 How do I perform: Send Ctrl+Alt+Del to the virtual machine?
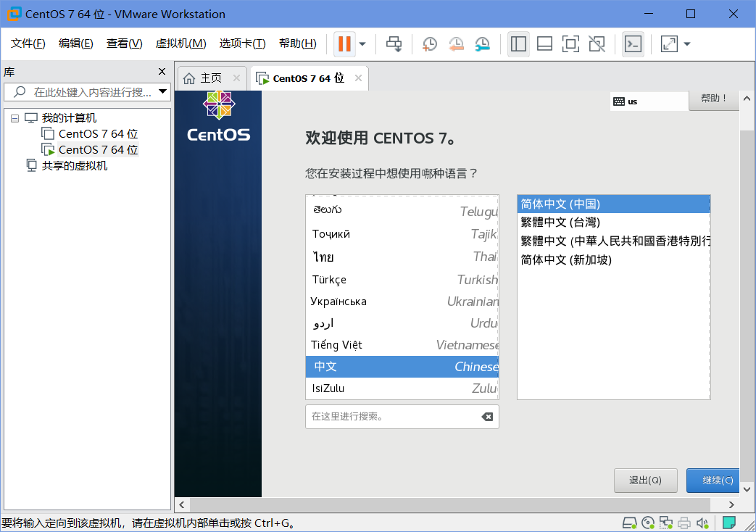tap(394, 44)
